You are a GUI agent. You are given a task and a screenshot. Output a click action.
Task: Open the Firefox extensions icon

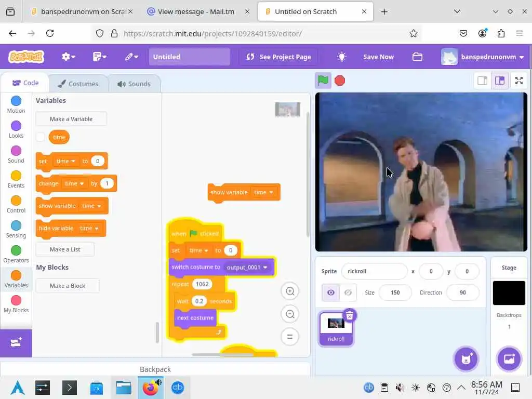click(501, 33)
